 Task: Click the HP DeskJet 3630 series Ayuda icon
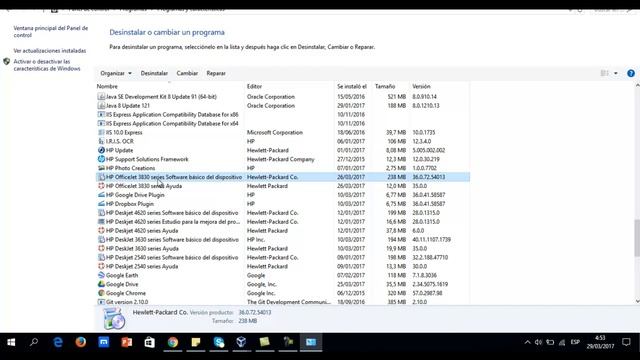tap(101, 248)
